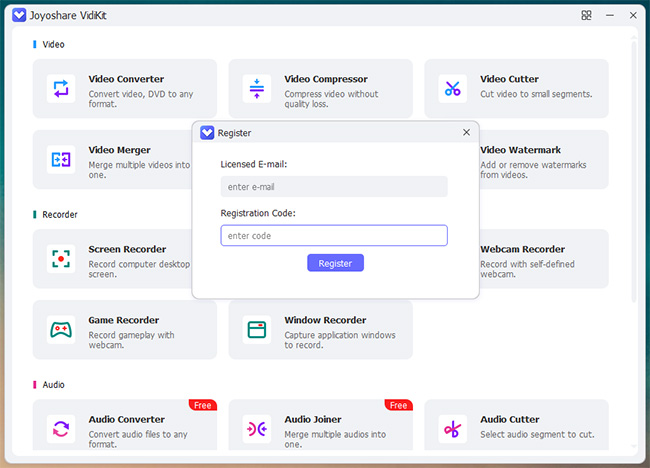
Task: Click the Screen Recorder title text
Action: (127, 249)
